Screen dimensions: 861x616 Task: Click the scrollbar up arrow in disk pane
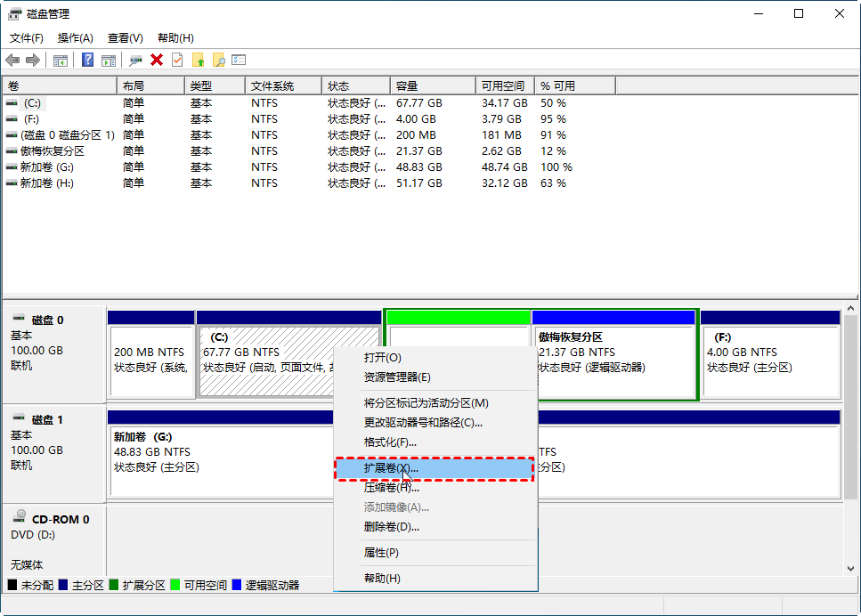(x=850, y=309)
